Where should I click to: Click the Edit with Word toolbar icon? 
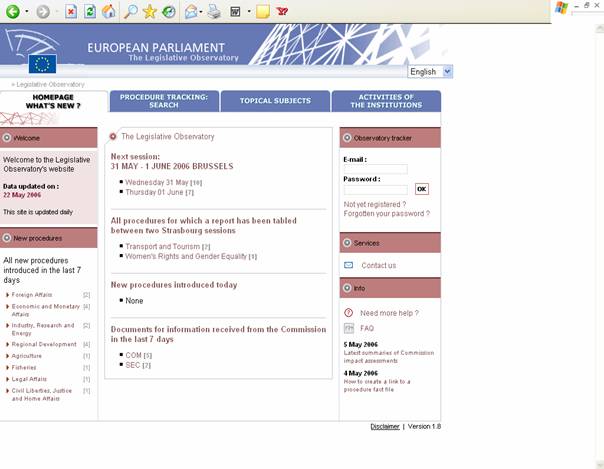click(x=235, y=12)
